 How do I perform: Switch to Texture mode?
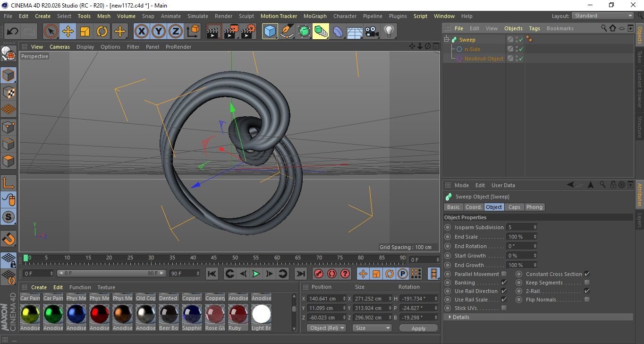click(8, 93)
